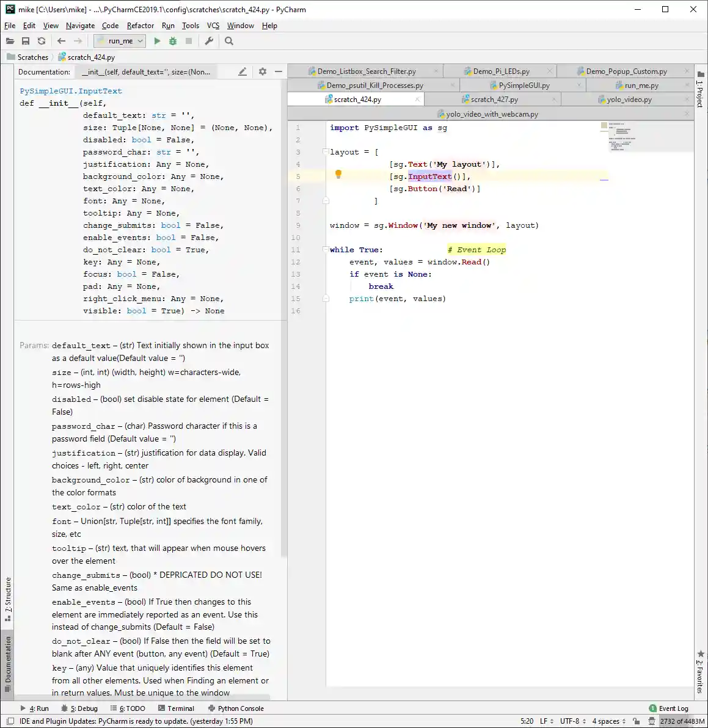This screenshot has height=728, width=708.
Task: Open Documentation panel gear options
Action: 263,71
